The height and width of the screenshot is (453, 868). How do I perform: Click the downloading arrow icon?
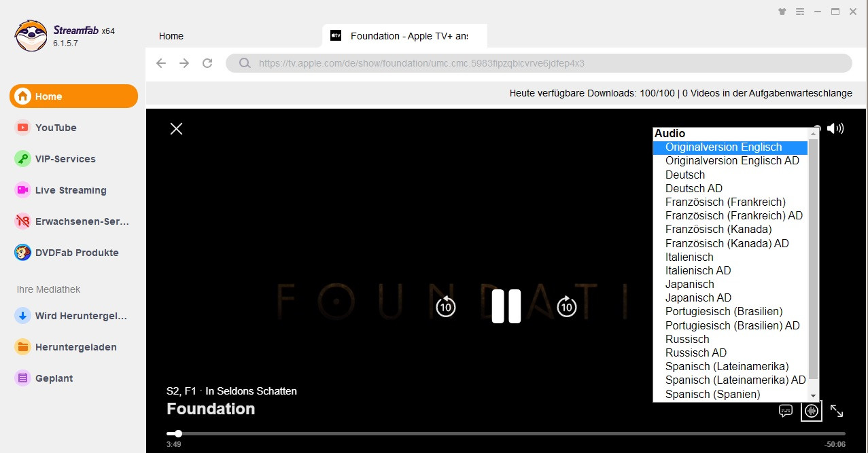(x=23, y=316)
